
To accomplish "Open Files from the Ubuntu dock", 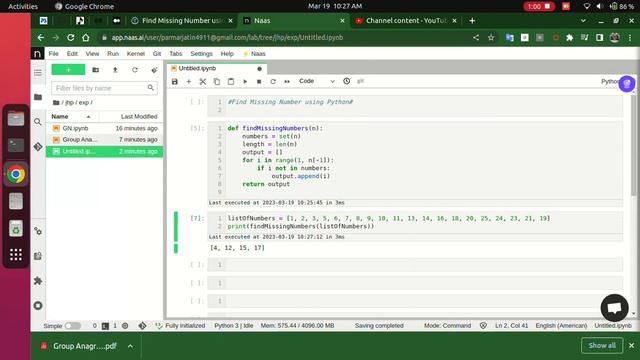I will (16, 119).
